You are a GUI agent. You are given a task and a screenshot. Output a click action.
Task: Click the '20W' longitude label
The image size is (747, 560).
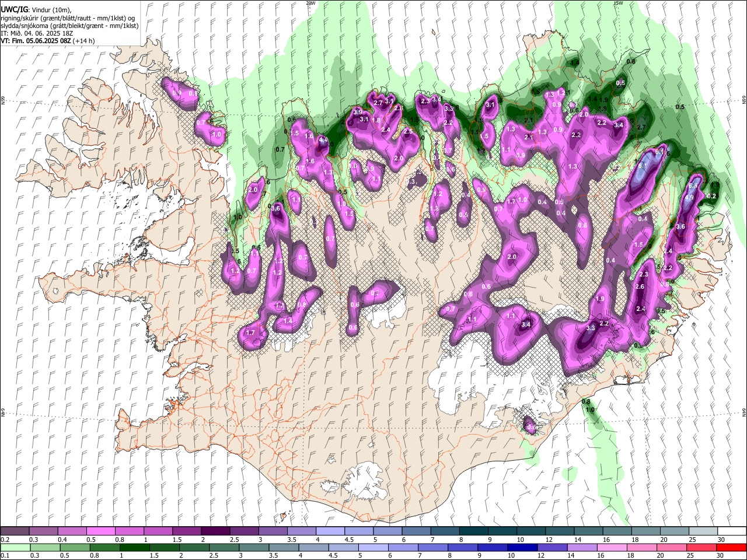click(310, 3)
